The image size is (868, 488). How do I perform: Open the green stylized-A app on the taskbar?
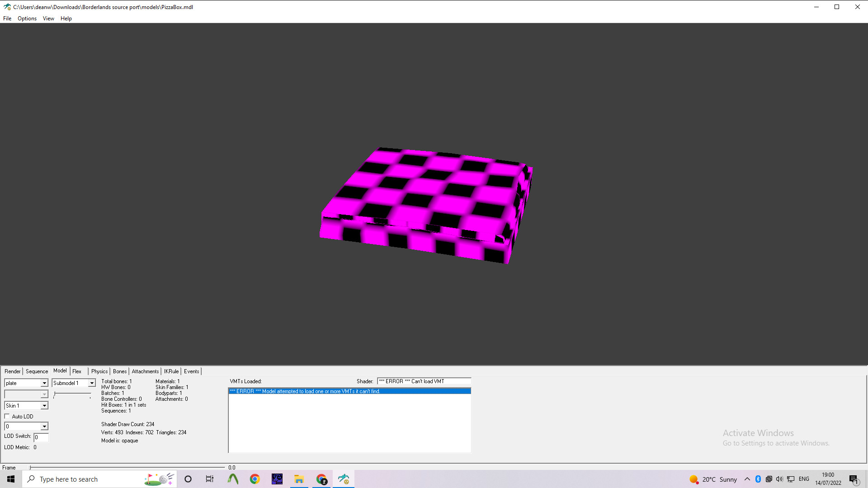(233, 479)
